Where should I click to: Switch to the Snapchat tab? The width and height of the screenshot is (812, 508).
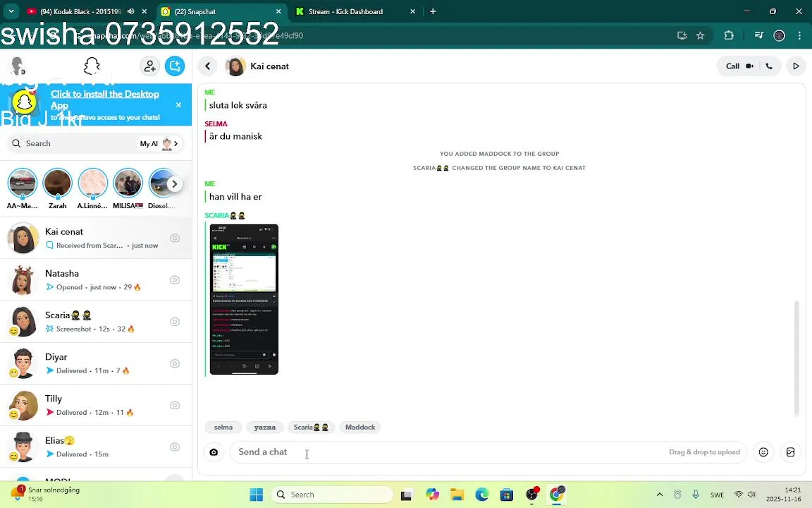tap(220, 11)
